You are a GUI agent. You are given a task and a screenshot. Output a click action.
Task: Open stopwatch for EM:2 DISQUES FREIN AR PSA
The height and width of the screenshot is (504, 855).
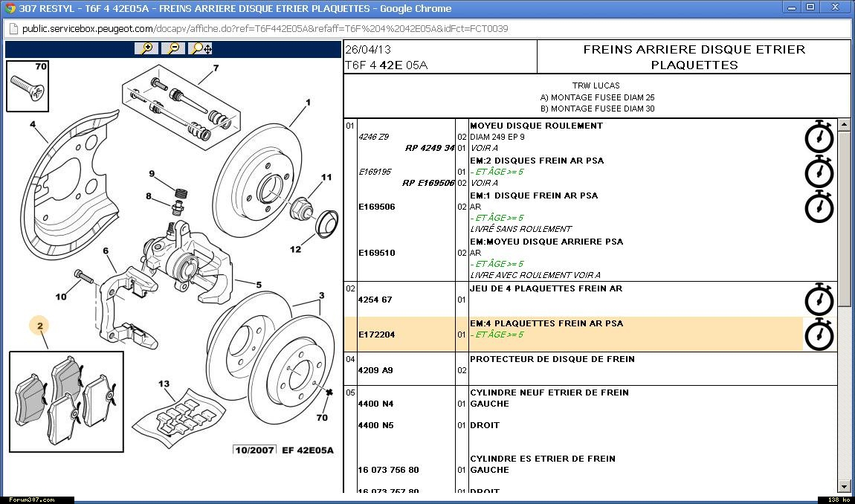[x=819, y=172]
